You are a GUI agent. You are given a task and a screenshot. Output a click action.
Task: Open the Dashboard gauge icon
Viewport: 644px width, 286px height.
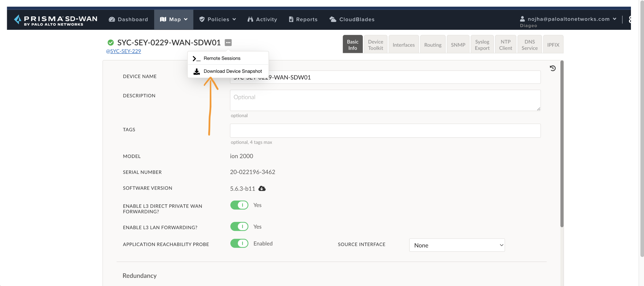coord(112,19)
